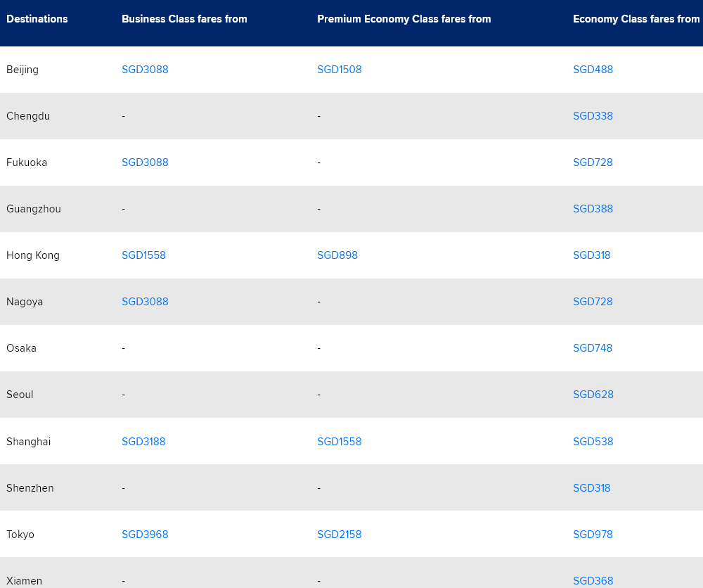Open Guangzhou Economy fare SGD388

[593, 209]
